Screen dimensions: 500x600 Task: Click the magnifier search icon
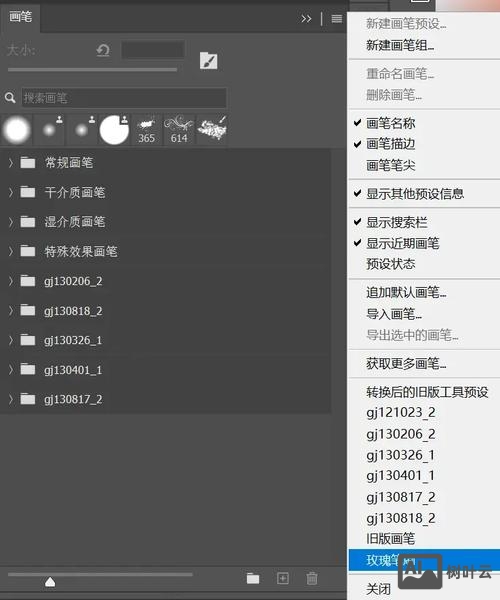point(10,98)
